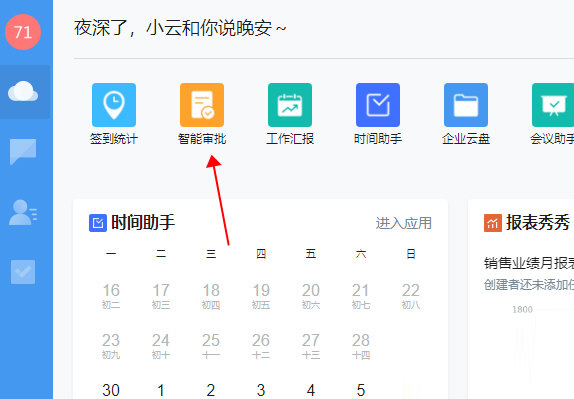The width and height of the screenshot is (574, 399).
Task: Click the 销售业绩月报表 title
Action: click(529, 263)
